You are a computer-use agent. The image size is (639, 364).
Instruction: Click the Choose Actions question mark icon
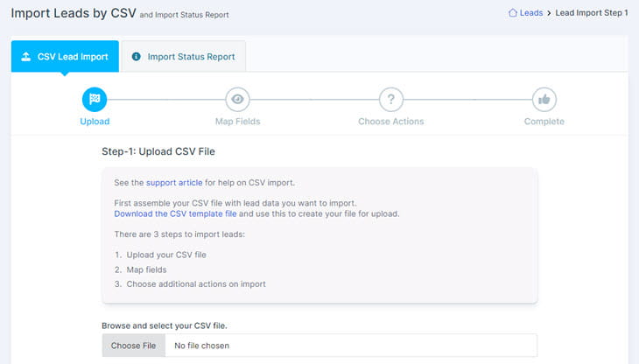[390, 100]
